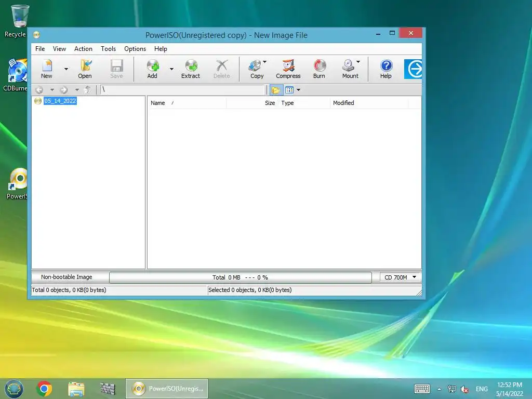Maximize the PowerISO window
The height and width of the screenshot is (399, 532).
(392, 33)
